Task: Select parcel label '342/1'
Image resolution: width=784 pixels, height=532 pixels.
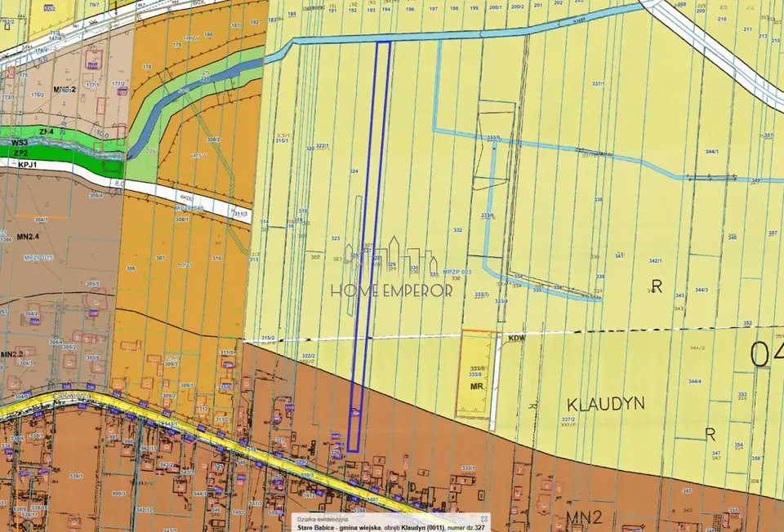Action: click(x=656, y=261)
